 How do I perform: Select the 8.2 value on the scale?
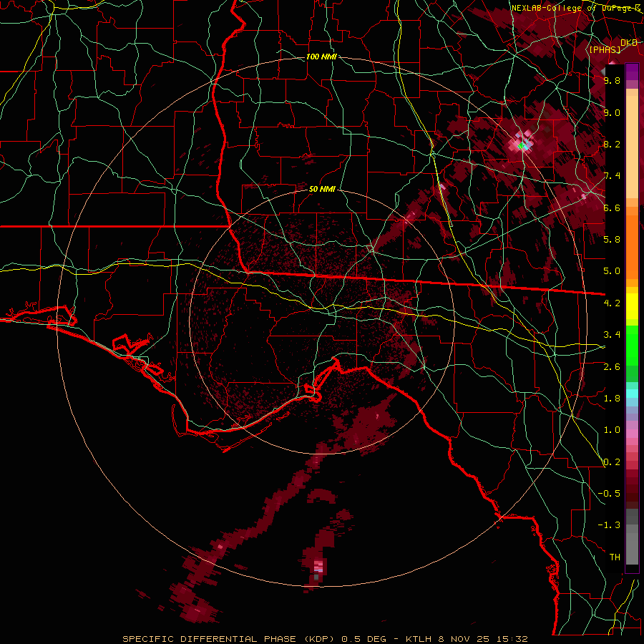point(612,144)
